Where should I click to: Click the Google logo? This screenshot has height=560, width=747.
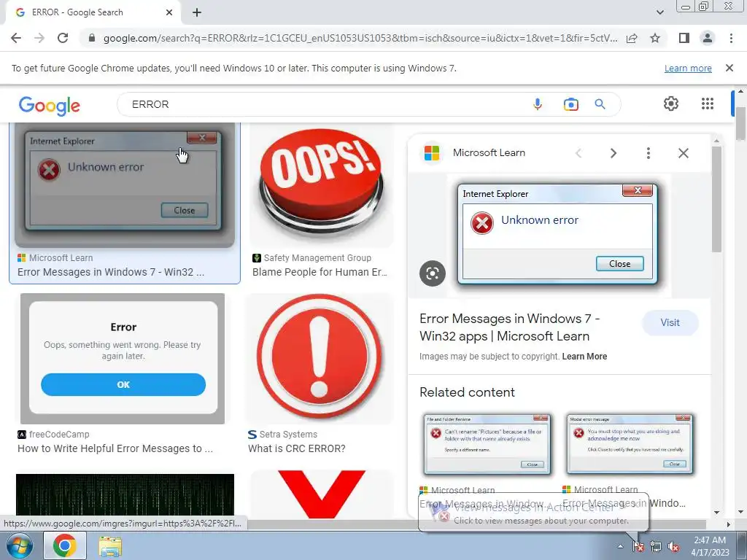[x=49, y=106]
